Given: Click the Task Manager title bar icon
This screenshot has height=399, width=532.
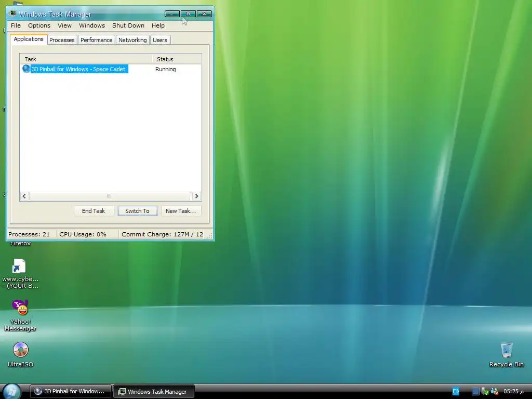Looking at the screenshot, I should (12, 14).
